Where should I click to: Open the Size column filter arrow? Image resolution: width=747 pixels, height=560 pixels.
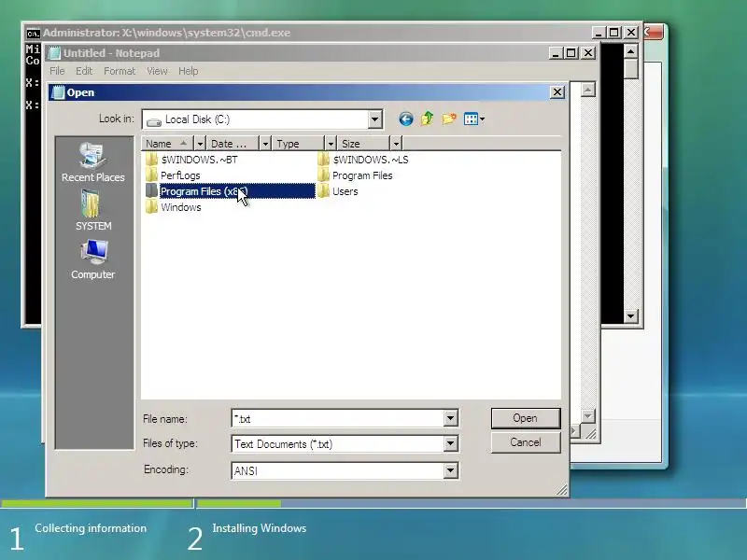pos(396,144)
